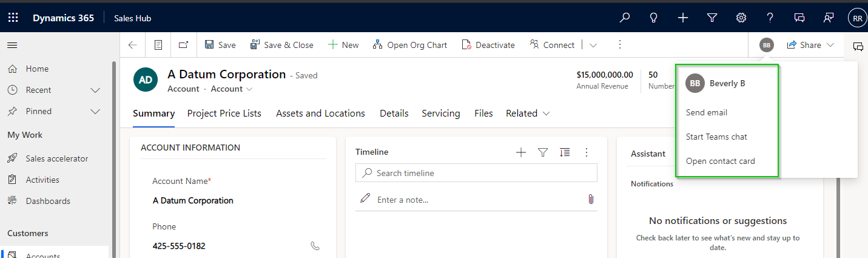
Task: Open record in new window icon
Action: tap(183, 45)
